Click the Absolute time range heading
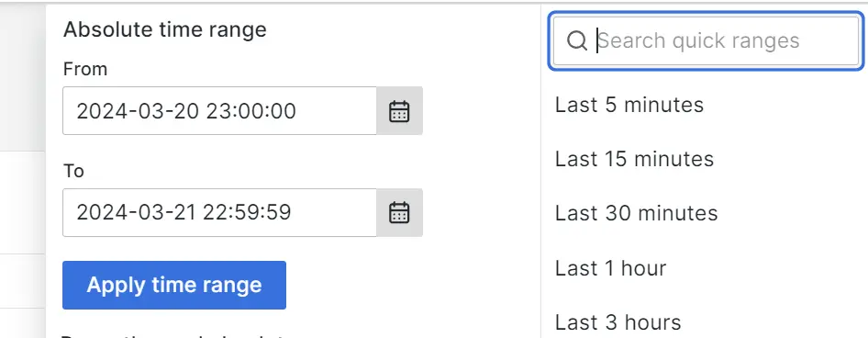 165,29
